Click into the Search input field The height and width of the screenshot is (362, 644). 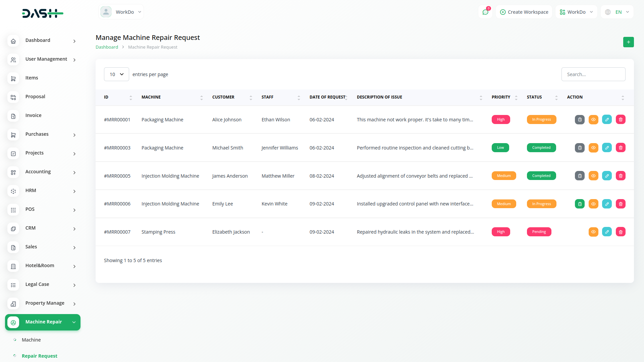593,74
